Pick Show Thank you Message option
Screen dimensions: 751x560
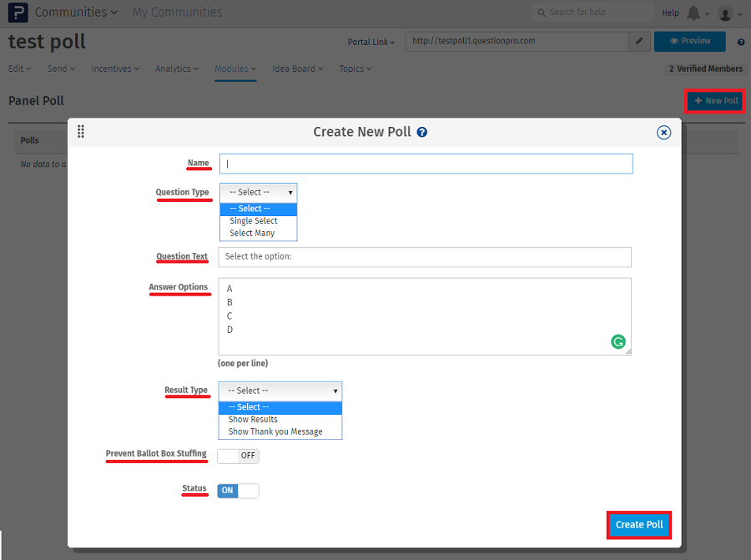tap(275, 431)
